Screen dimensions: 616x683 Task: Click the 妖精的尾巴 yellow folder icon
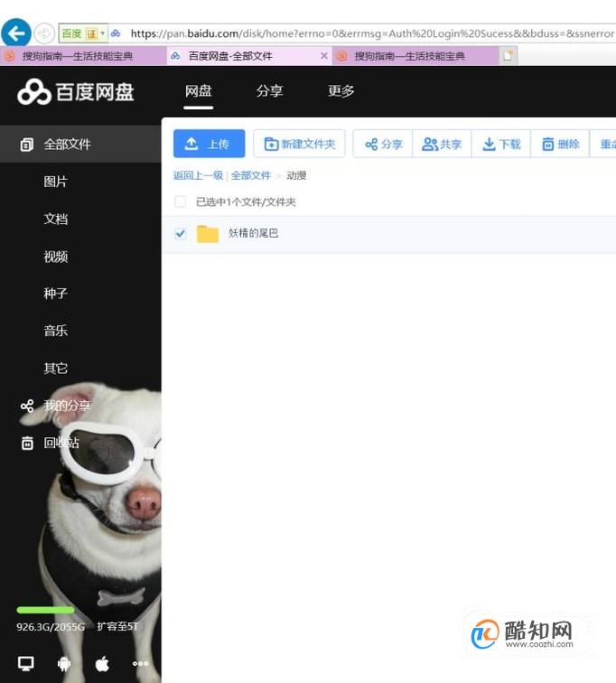208,234
